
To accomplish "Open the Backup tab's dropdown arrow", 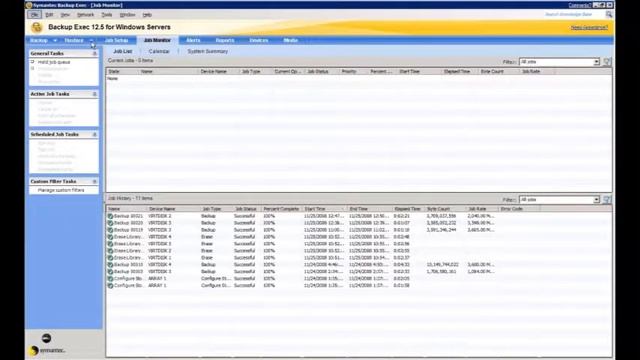I will coord(55,40).
